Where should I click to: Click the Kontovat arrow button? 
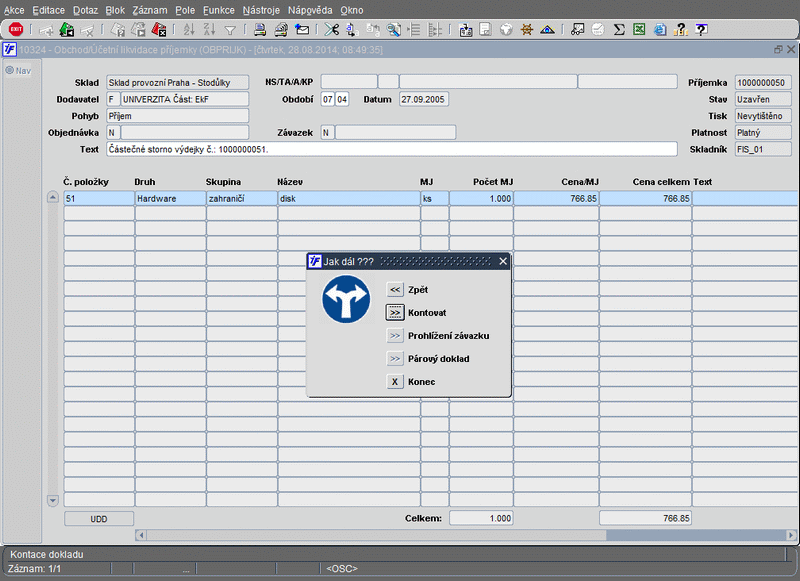pyautogui.click(x=395, y=312)
